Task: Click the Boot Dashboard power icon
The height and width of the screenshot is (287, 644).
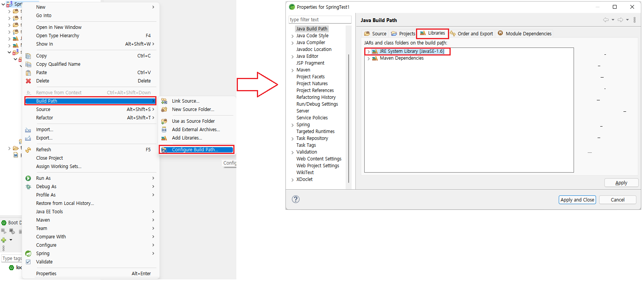Action: (4, 223)
